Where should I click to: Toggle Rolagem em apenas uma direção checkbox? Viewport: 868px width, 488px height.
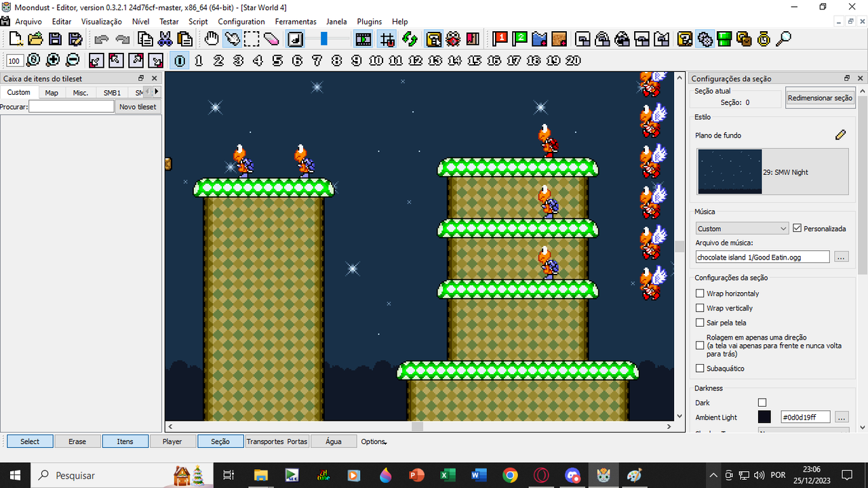(x=700, y=346)
